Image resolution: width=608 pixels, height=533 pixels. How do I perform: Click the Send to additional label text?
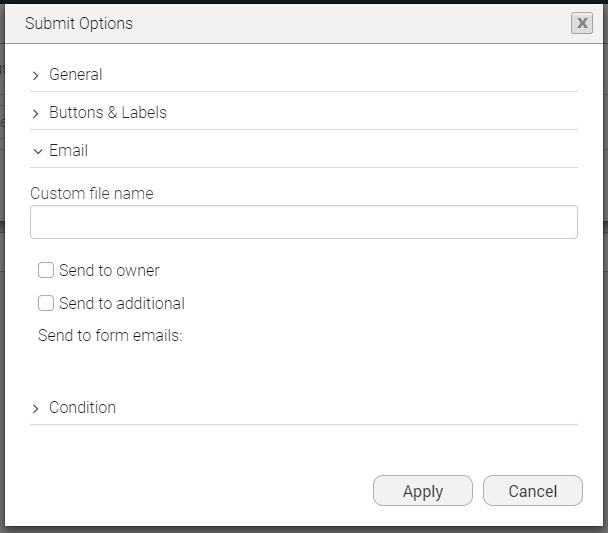click(x=122, y=303)
